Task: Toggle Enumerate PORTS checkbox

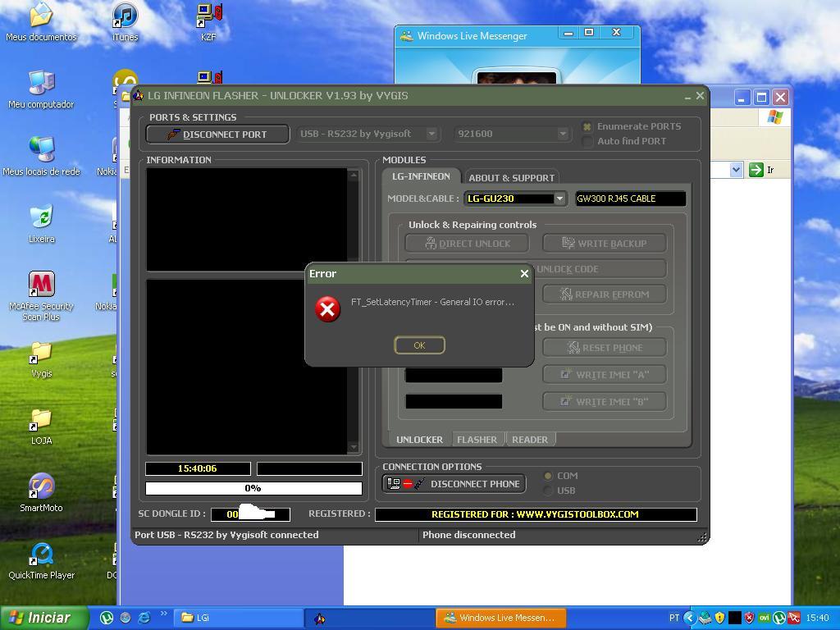Action: [x=587, y=127]
